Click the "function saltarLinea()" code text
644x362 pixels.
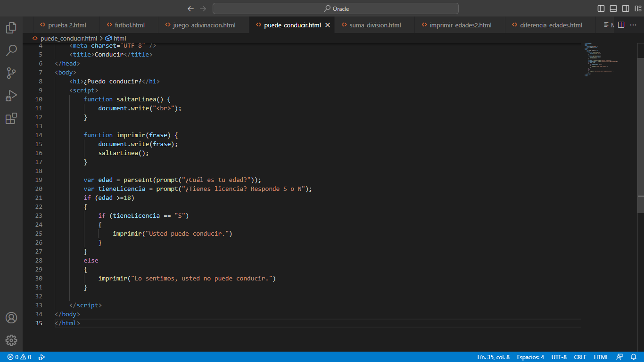click(124, 99)
